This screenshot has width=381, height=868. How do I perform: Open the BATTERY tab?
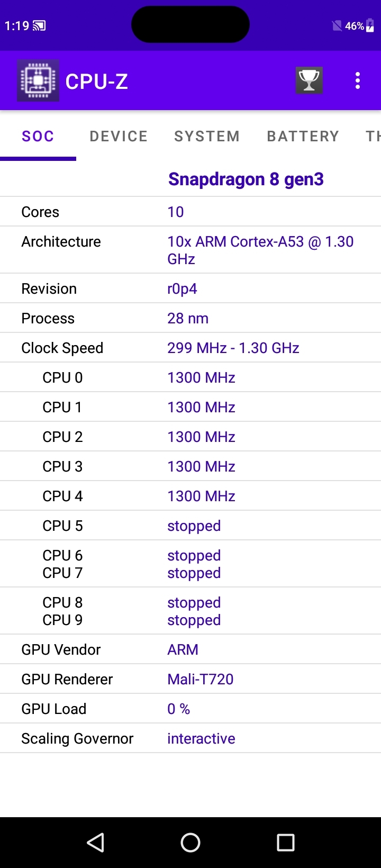(303, 137)
